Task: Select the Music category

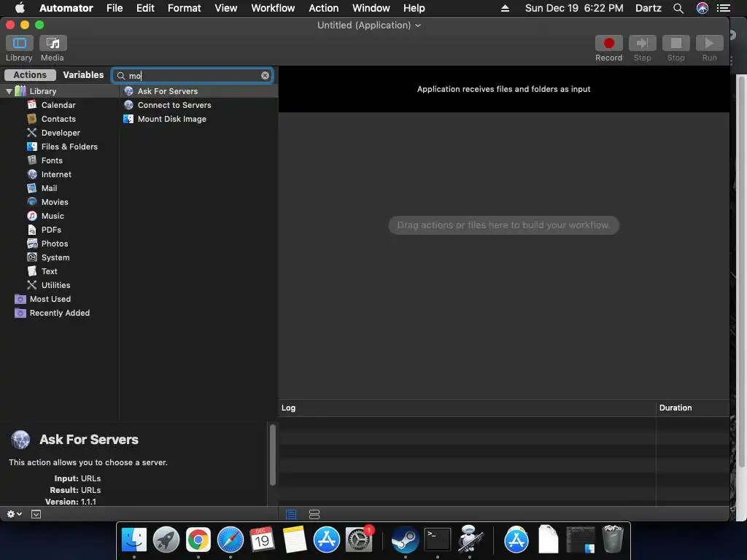Action: 59,216
